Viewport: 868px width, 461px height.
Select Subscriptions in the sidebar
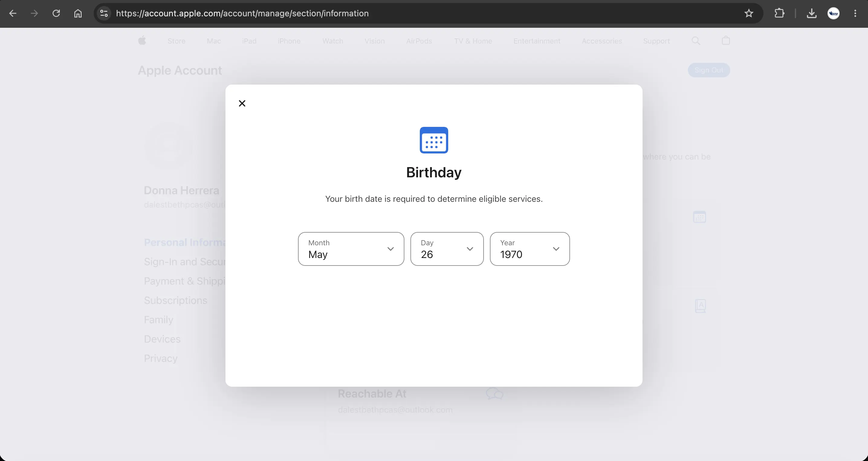(x=176, y=300)
